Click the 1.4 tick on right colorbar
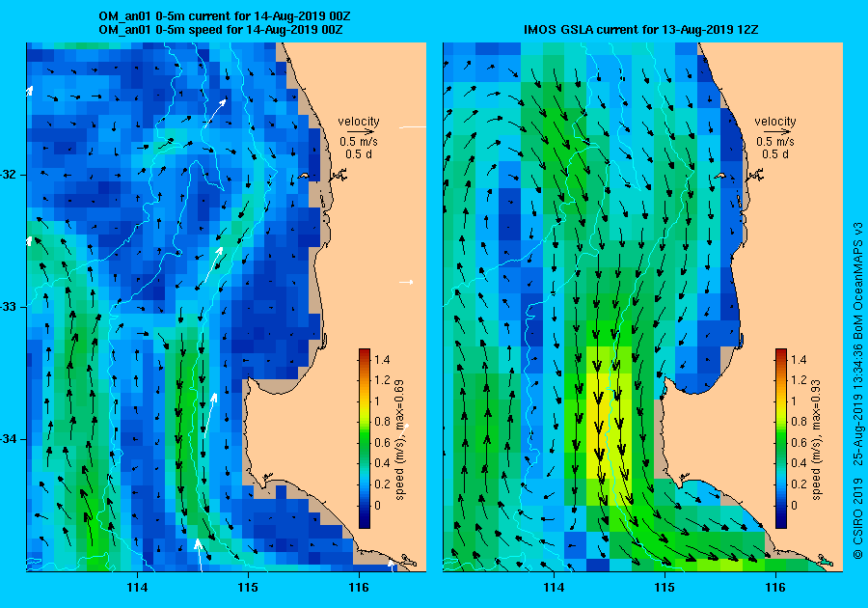 coord(799,360)
